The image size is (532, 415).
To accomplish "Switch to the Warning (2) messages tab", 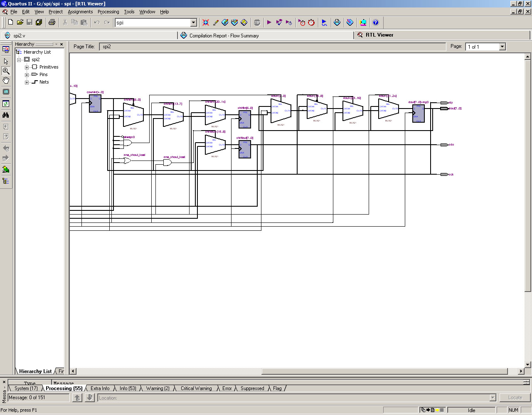I will click(158, 388).
